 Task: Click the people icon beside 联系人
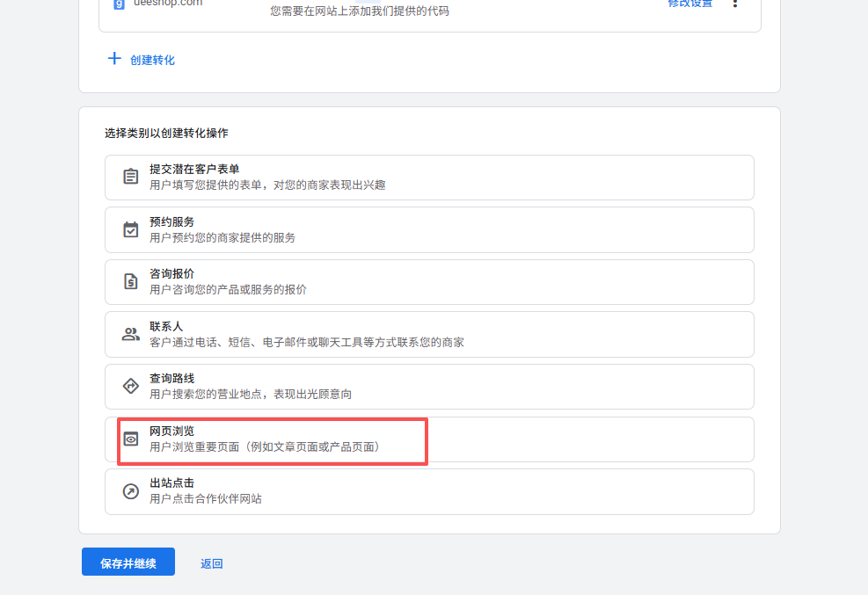click(131, 334)
